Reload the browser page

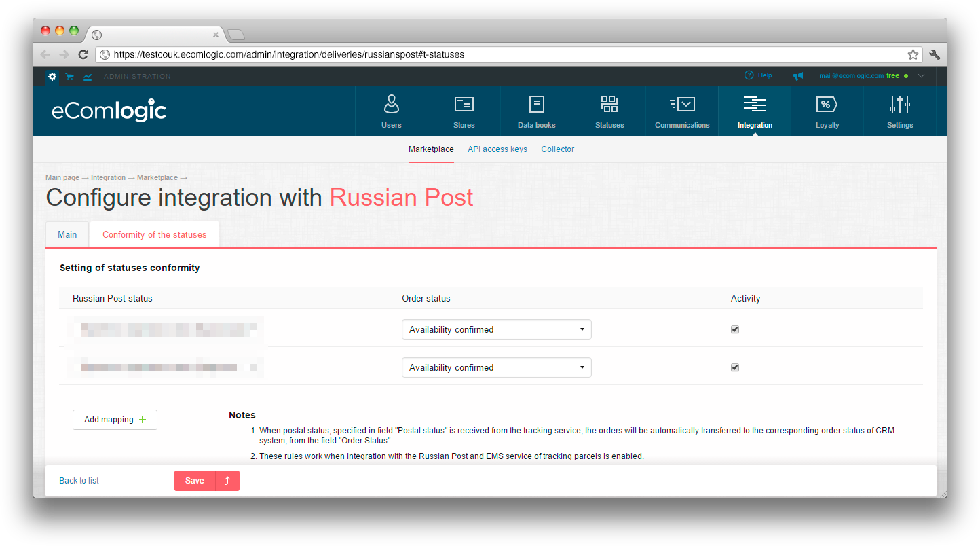click(x=83, y=54)
